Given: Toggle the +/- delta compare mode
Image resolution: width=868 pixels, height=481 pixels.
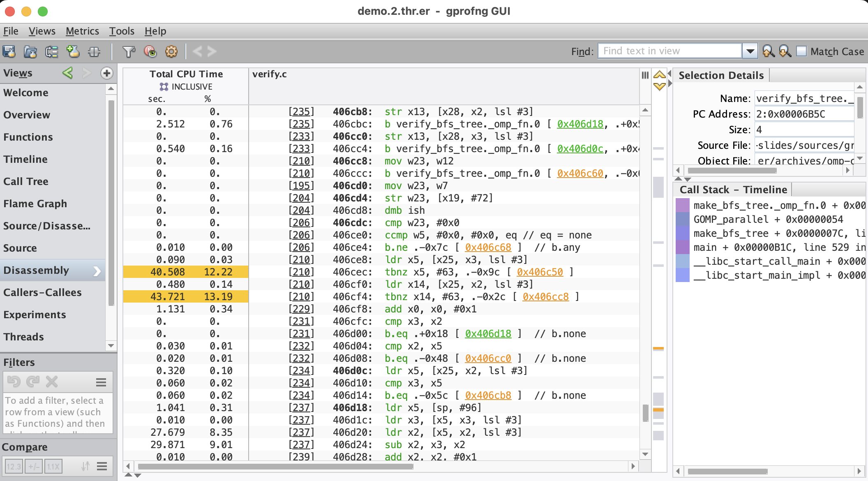Looking at the screenshot, I should [34, 466].
